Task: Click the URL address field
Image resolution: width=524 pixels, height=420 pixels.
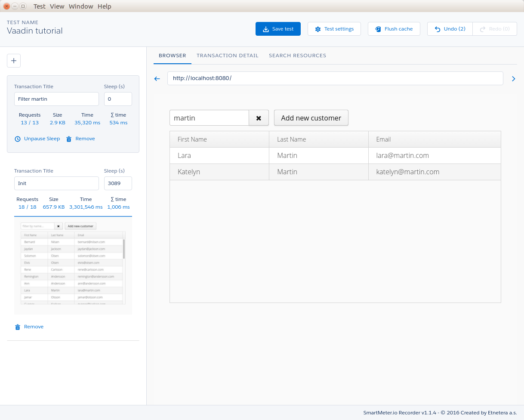Action: click(335, 78)
